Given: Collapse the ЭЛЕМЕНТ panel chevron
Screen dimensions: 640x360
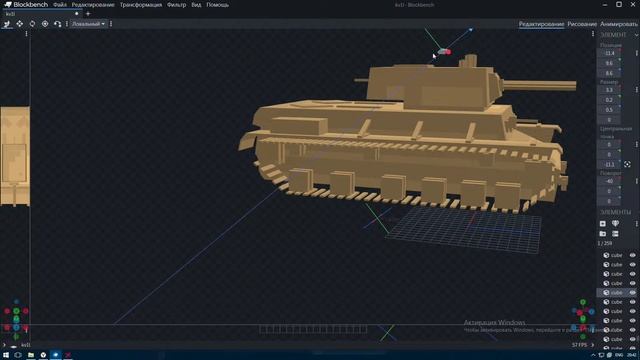Looking at the screenshot, I should tap(636, 35).
